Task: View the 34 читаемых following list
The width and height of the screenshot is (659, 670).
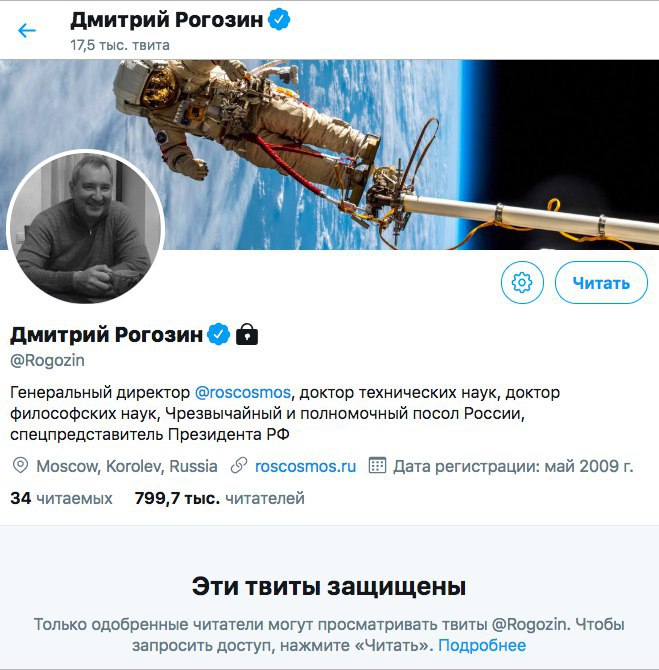Action: (x=61, y=498)
